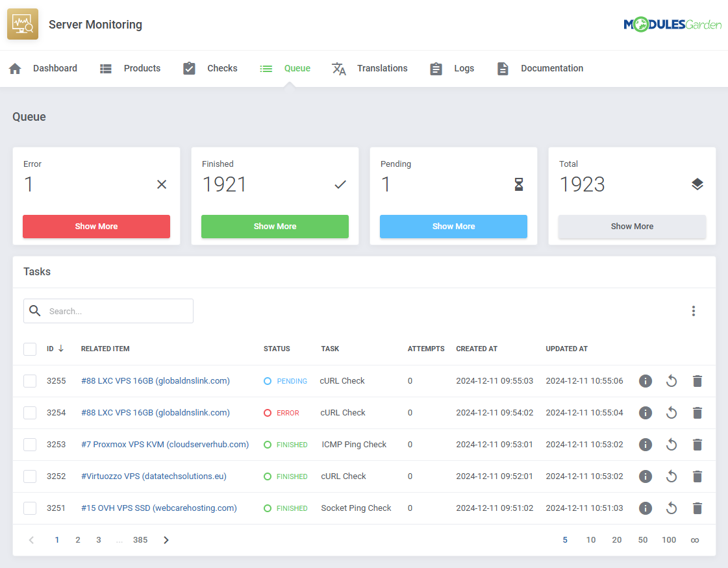
Task: Delete task 3255 with trash icon
Action: point(697,381)
